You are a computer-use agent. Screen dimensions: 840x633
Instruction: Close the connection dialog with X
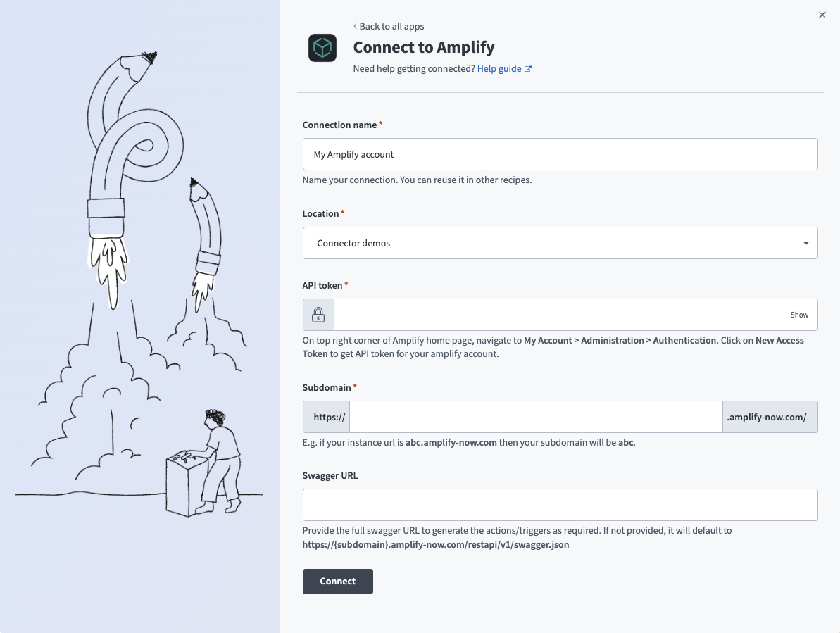pyautogui.click(x=822, y=15)
